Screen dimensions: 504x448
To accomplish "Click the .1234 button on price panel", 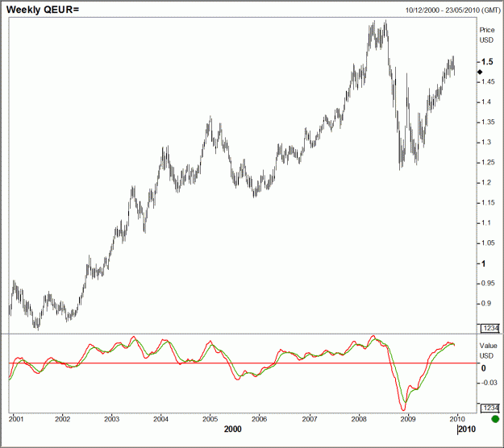I will click(x=490, y=328).
